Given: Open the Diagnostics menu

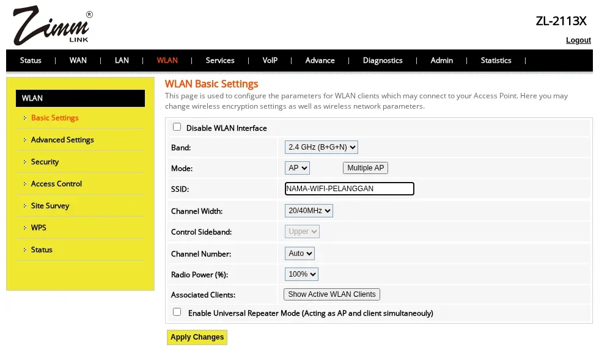Looking at the screenshot, I should point(383,60).
